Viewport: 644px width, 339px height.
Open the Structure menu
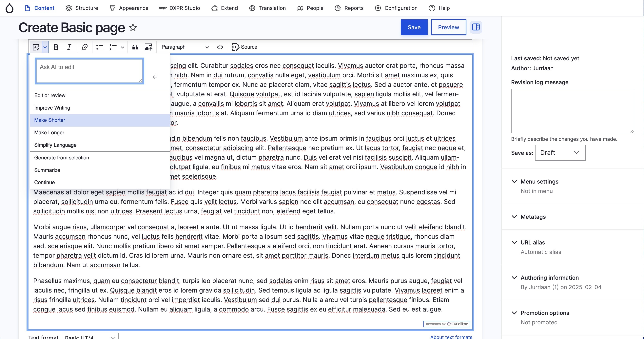[x=82, y=8]
